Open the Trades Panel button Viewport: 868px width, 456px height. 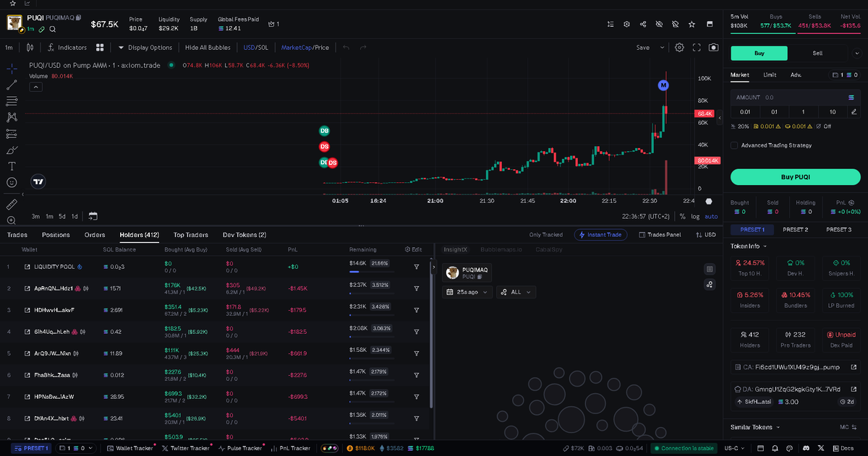click(x=659, y=235)
